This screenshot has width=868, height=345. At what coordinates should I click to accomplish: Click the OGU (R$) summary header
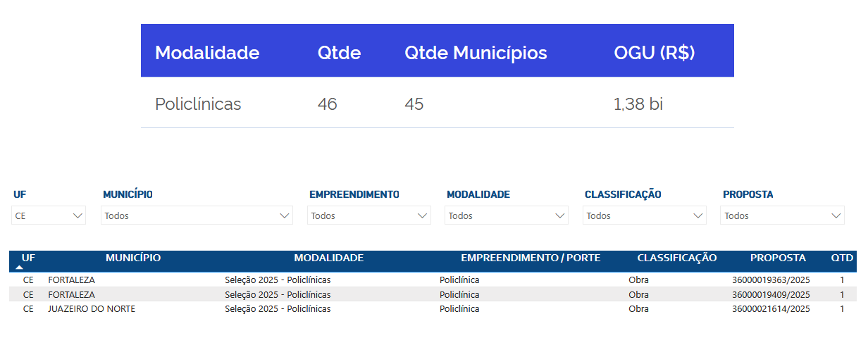(655, 52)
